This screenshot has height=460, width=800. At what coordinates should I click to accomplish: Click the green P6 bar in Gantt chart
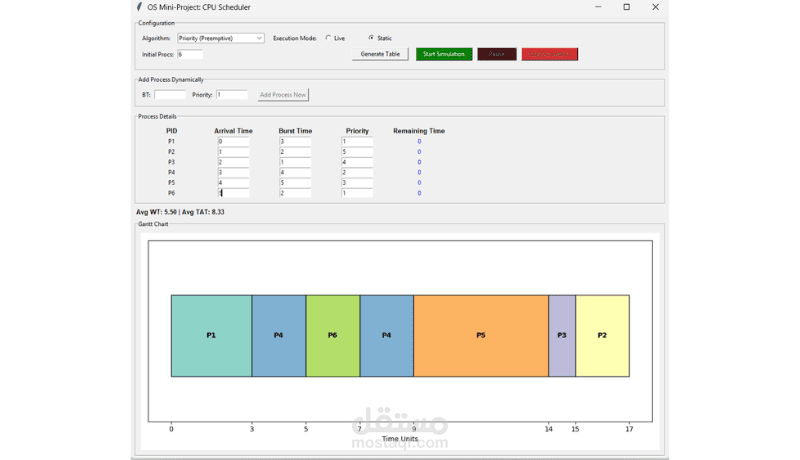pos(333,336)
